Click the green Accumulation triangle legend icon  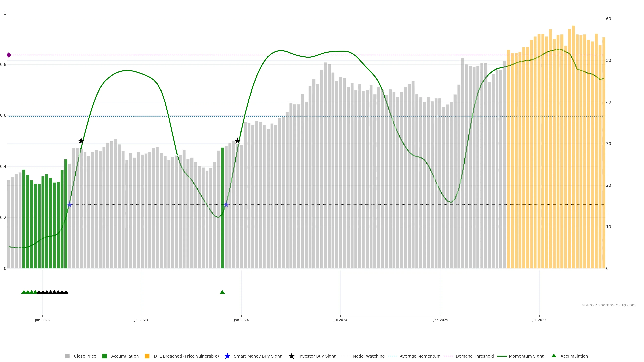tap(554, 356)
